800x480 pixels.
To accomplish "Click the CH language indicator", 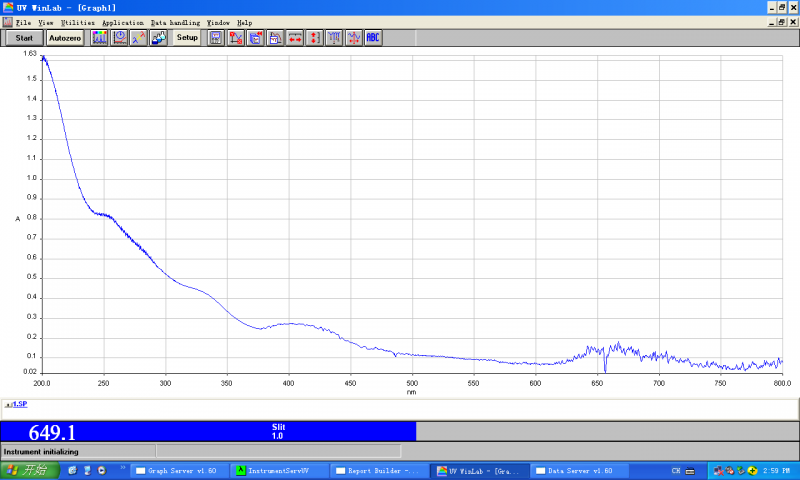I will (676, 471).
